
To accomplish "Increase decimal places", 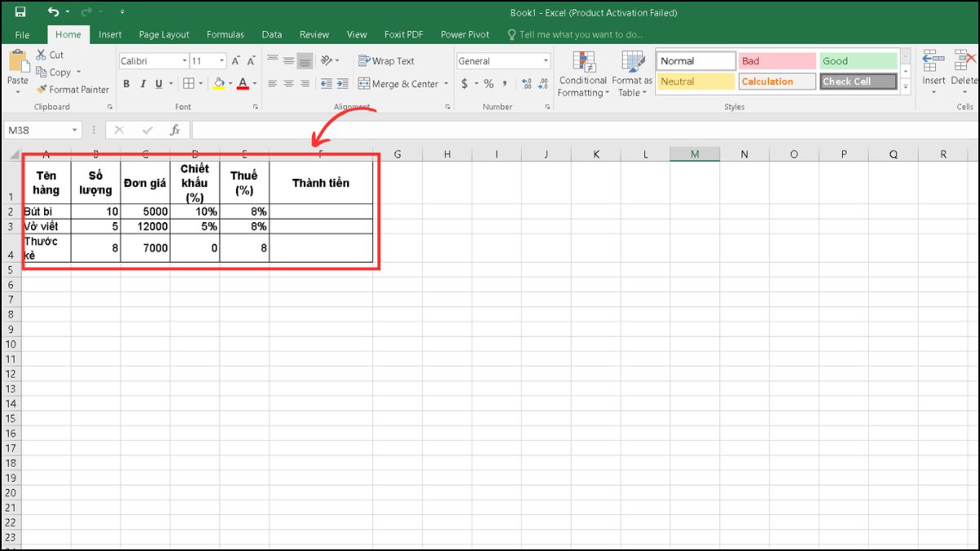I will coord(528,83).
